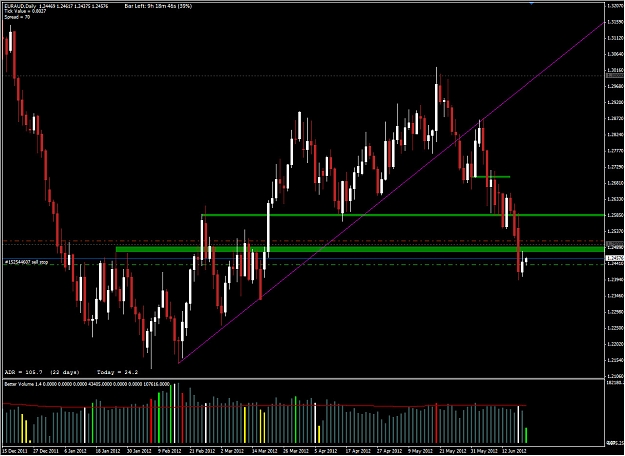
Task: Click the 'Today = 24.2' text
Action: point(118,372)
